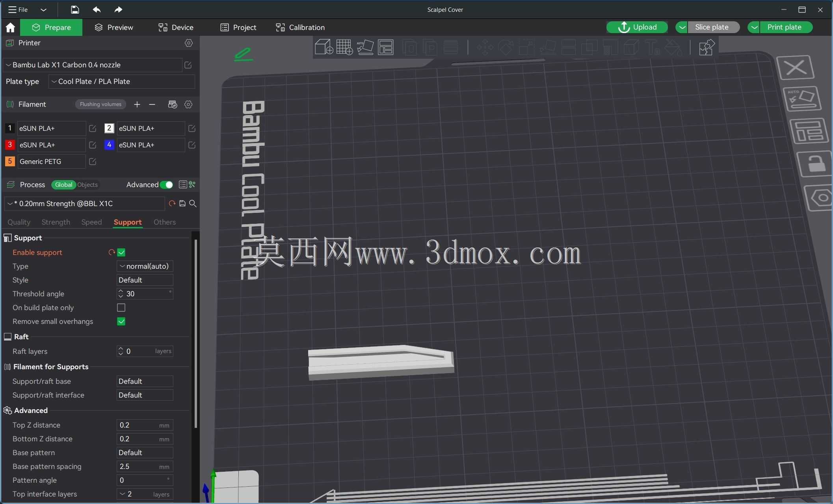Click filament 4 blue color swatch
Image resolution: width=833 pixels, height=504 pixels.
pyautogui.click(x=109, y=145)
